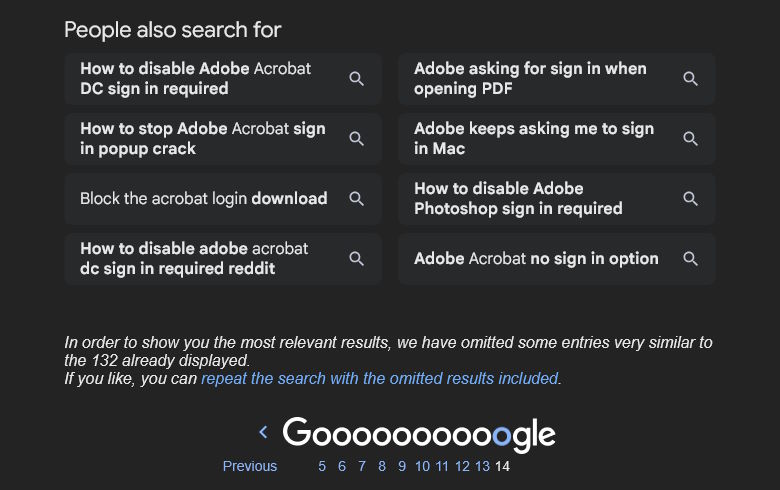Click magnifier beside 'sign in Mac' suggestion

690,138
